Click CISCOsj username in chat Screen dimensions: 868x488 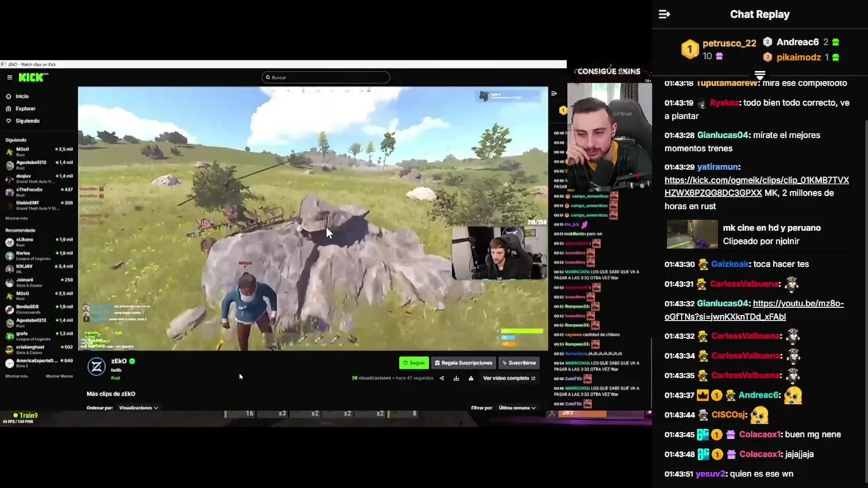(x=729, y=415)
